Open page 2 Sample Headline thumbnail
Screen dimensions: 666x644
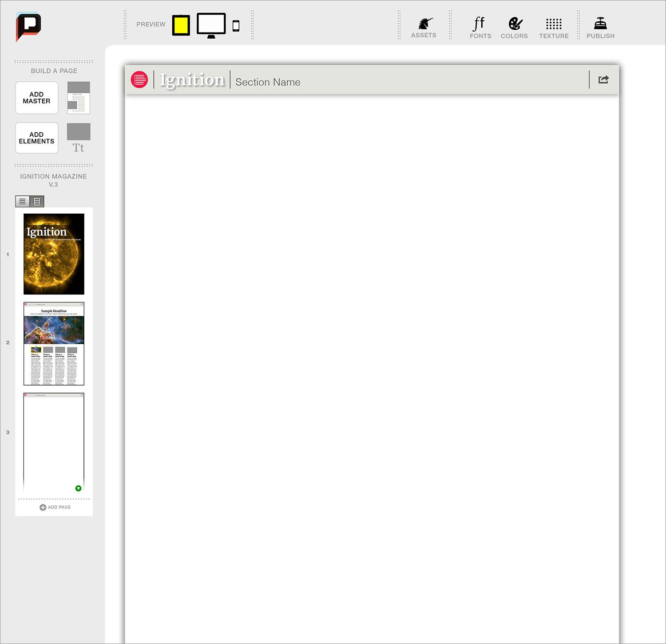54,344
